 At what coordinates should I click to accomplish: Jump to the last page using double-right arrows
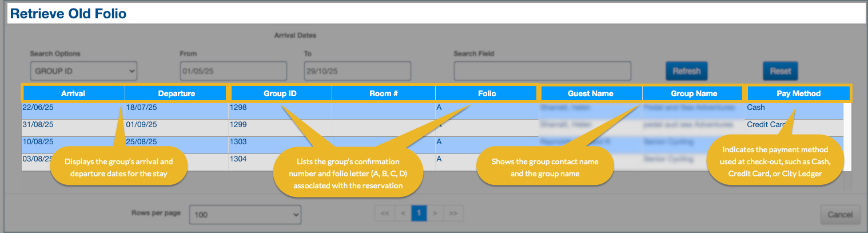(453, 214)
